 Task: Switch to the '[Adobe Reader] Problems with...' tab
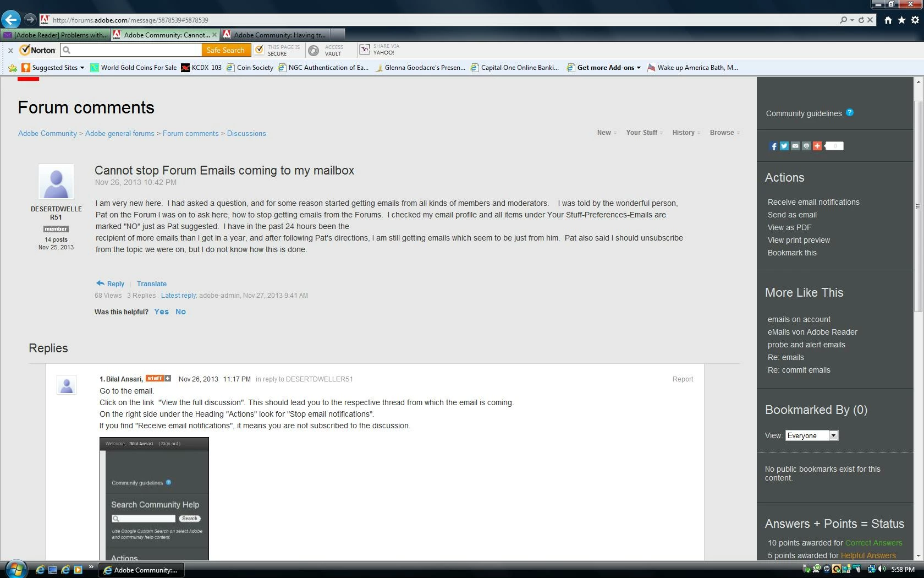point(56,35)
